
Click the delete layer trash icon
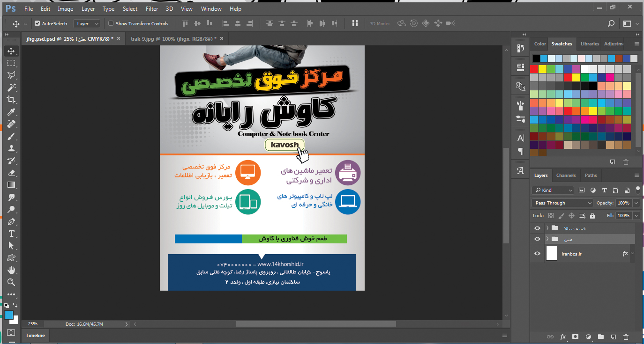[626, 337]
